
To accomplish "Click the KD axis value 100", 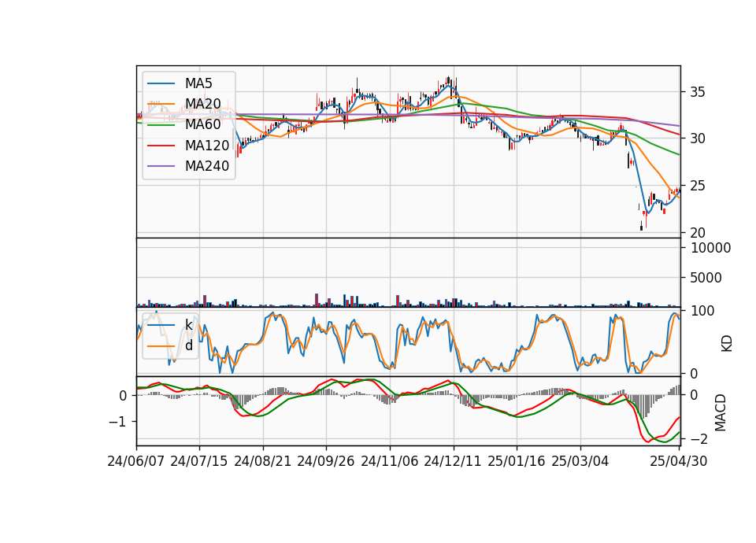I will (702, 312).
